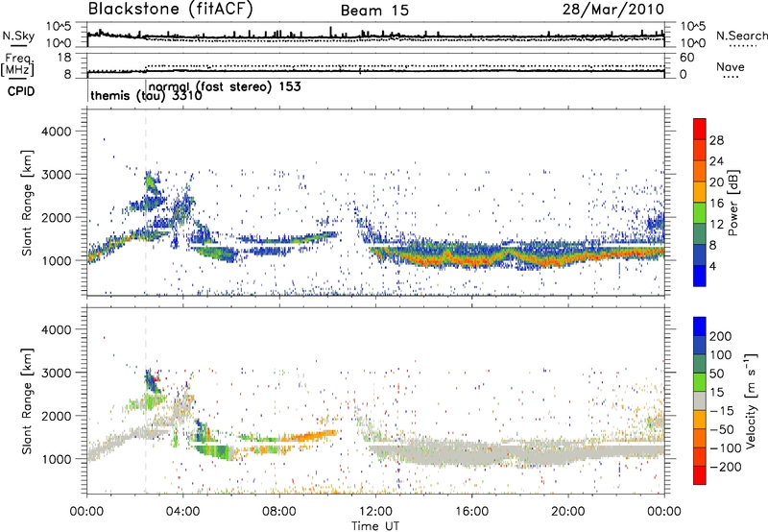Click the 'Time UT' axis label

[375, 526]
